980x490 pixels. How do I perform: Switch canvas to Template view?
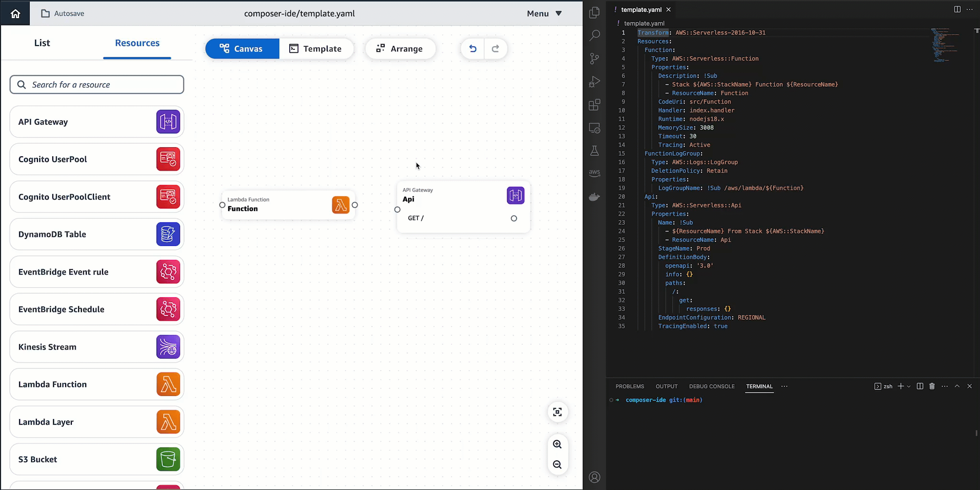(317, 48)
